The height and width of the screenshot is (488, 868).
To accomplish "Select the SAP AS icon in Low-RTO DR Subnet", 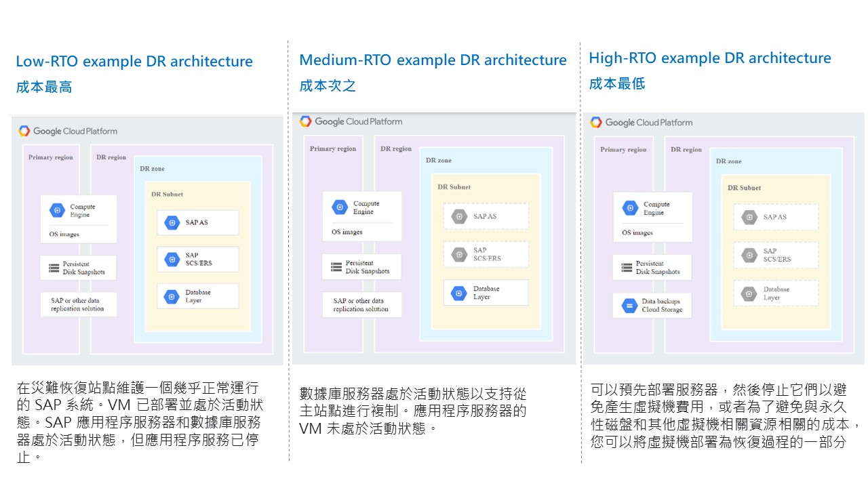I will click(171, 222).
